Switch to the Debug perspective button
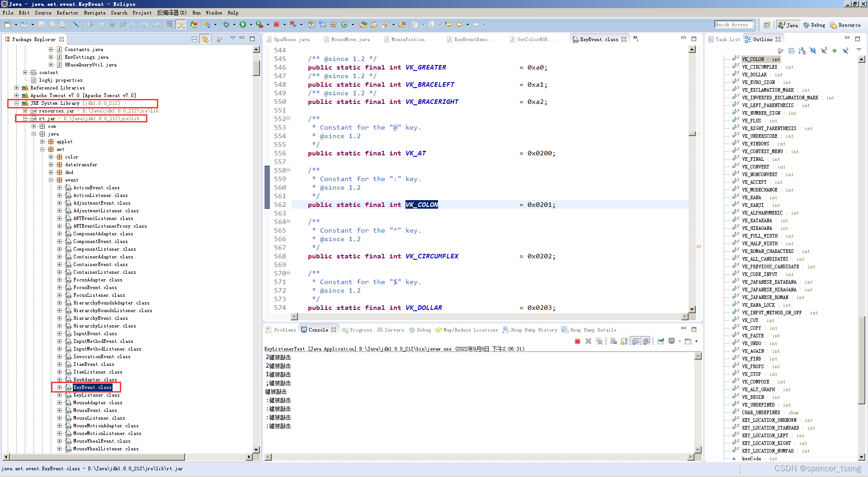This screenshot has width=868, height=477. (x=814, y=25)
